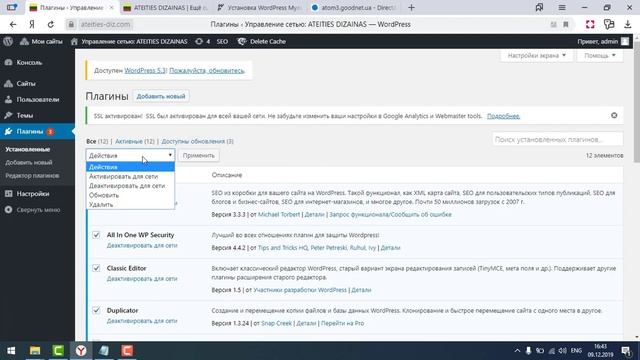Open Yandex home button
This screenshot has height=360, width=640.
[x=32, y=24]
